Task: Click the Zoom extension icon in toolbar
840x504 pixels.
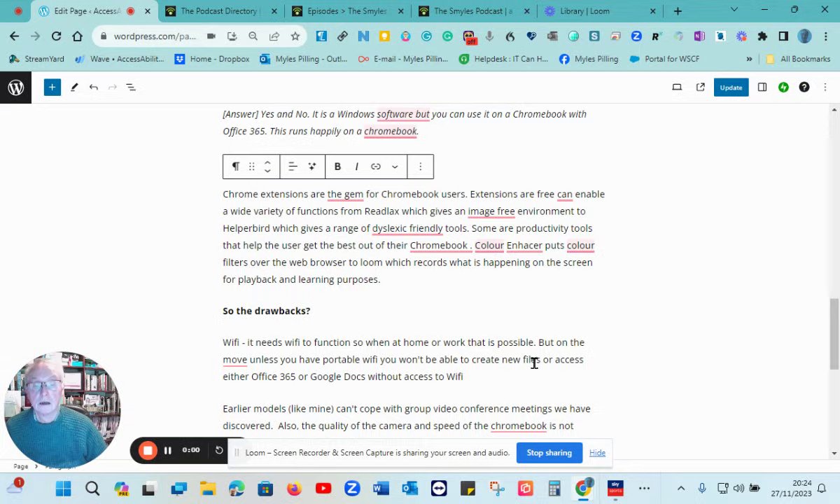Action: 636,36
